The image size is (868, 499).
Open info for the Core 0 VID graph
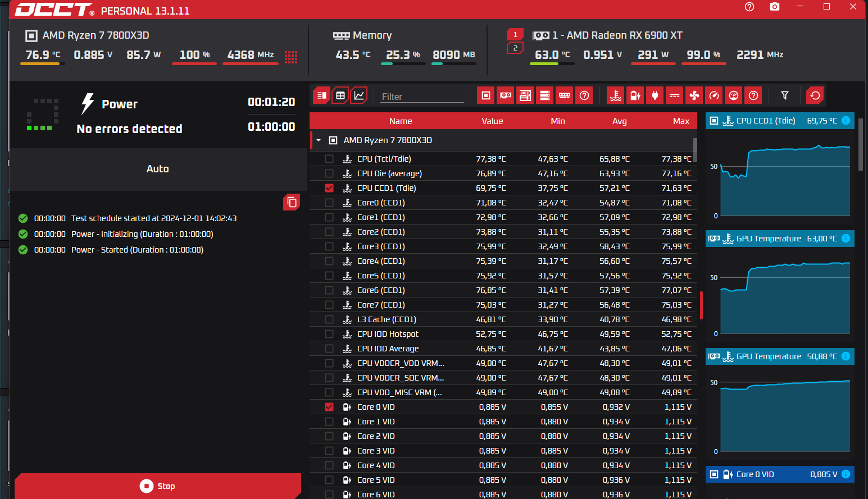[846, 474]
